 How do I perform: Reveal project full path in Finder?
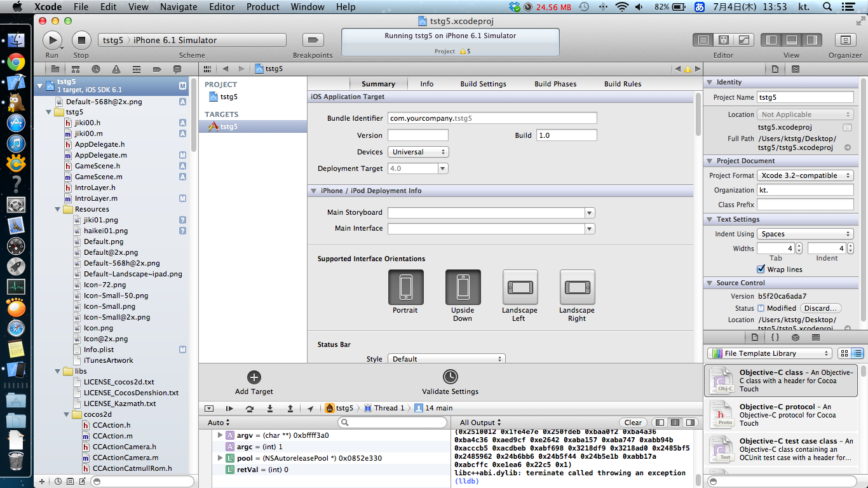[847, 147]
